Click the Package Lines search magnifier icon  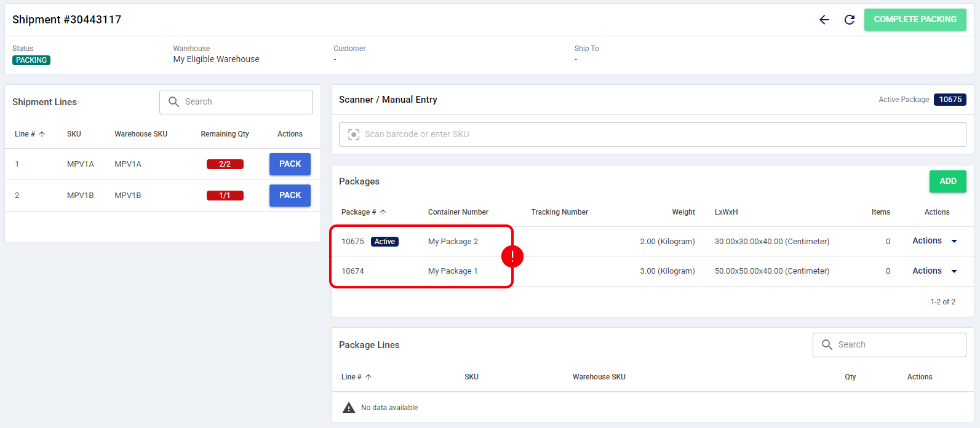[x=827, y=345]
